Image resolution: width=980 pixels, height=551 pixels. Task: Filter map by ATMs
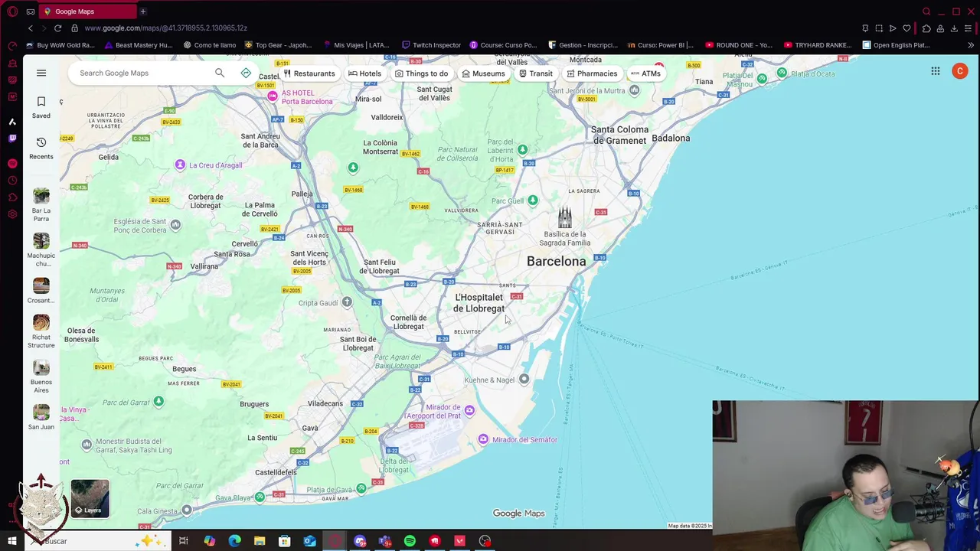pyautogui.click(x=645, y=73)
